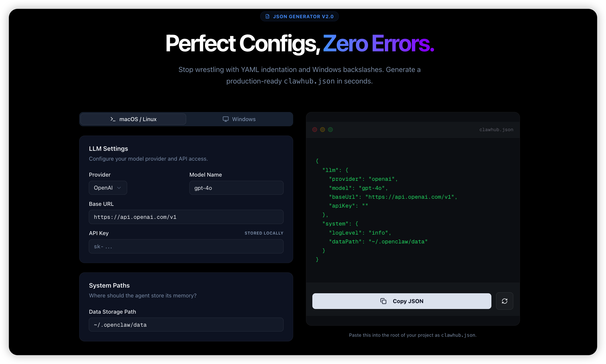The height and width of the screenshot is (364, 606).
Task: Select the macOS / Linux tab
Action: click(133, 119)
